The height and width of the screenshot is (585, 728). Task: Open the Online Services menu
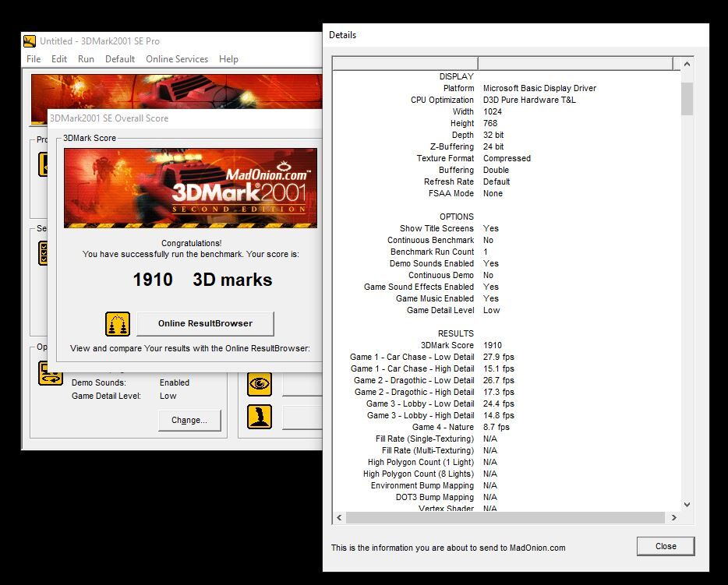[177, 59]
